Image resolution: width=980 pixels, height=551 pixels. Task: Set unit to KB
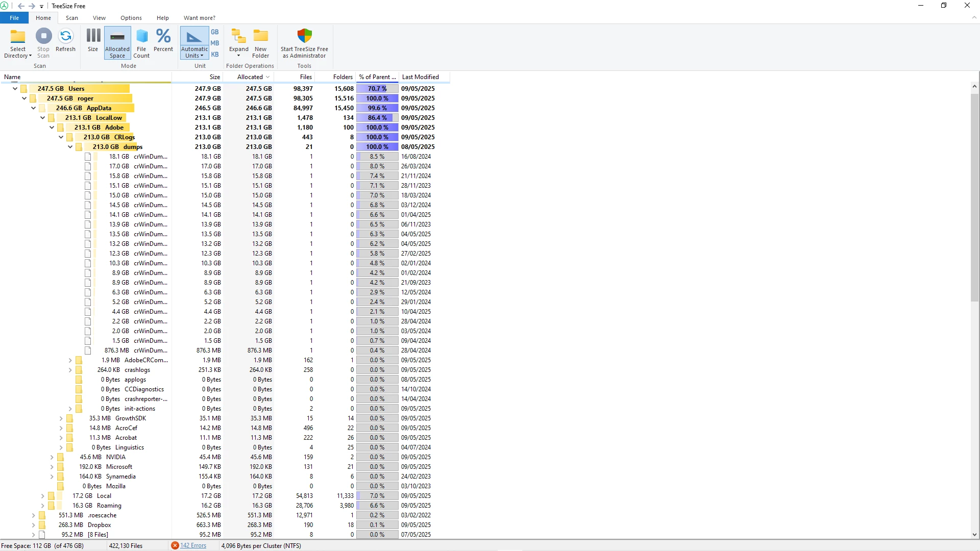coord(215,55)
